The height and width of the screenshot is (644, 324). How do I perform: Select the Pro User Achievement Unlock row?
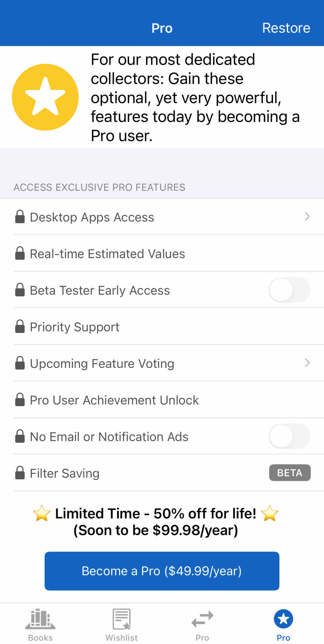(x=162, y=399)
